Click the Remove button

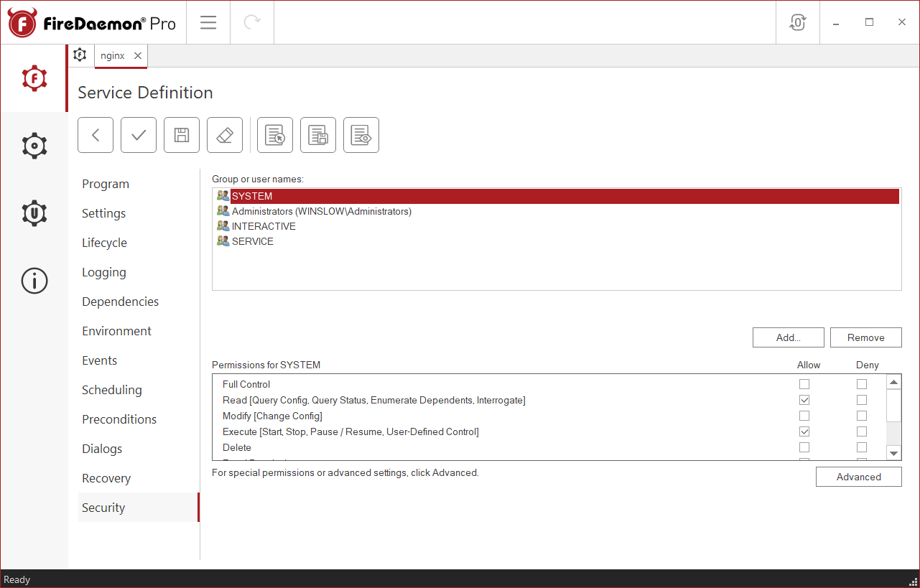click(865, 337)
